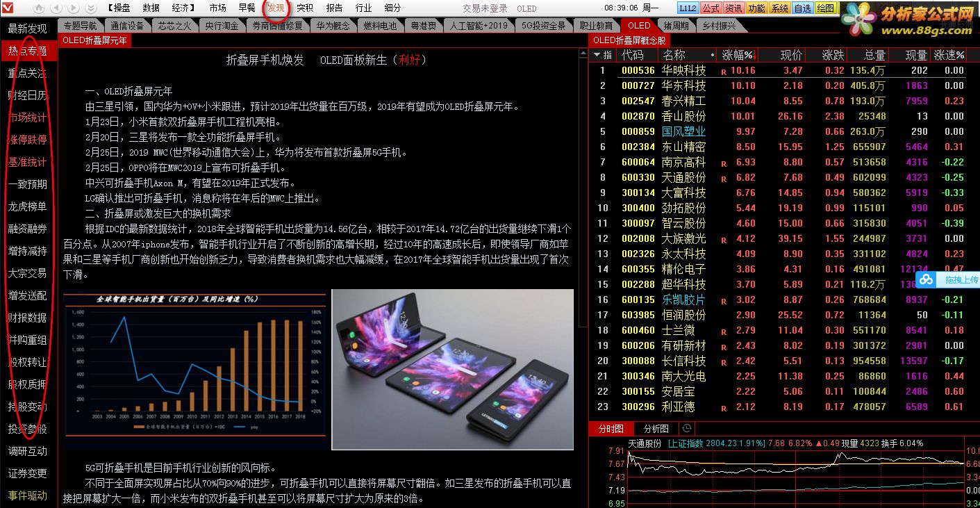
Task: Click the foldable phone photo
Action: point(453,369)
